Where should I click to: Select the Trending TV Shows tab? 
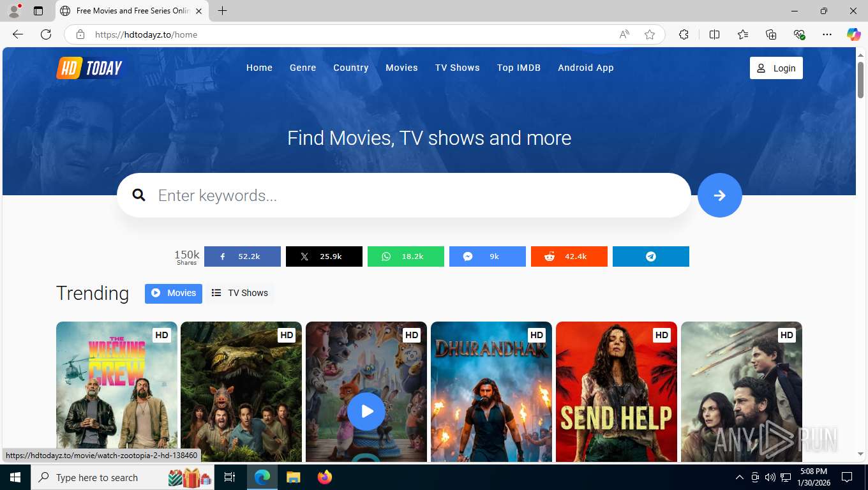(x=240, y=293)
